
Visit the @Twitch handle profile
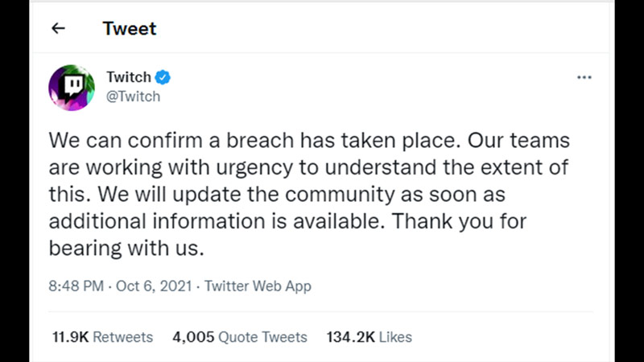[133, 97]
